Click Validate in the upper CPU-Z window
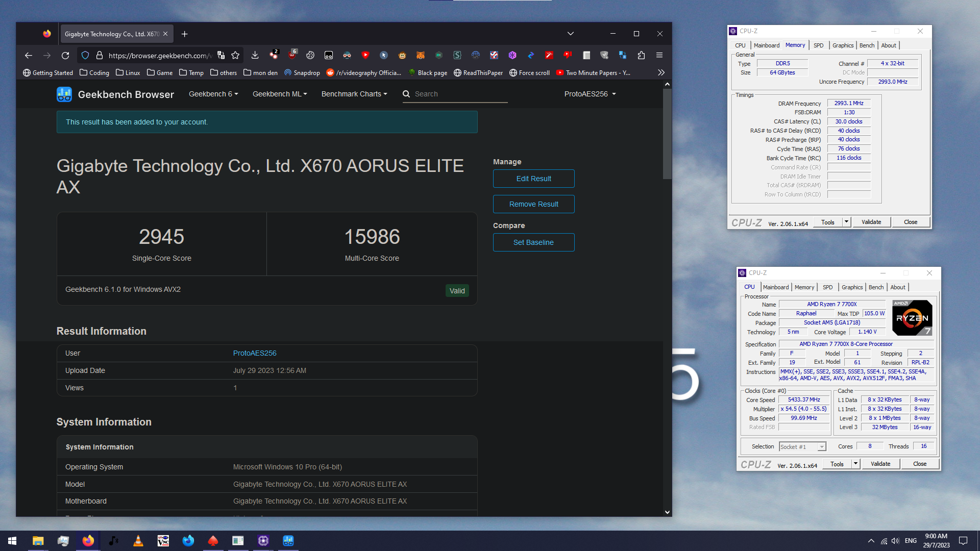The width and height of the screenshot is (980, 551). tap(871, 222)
